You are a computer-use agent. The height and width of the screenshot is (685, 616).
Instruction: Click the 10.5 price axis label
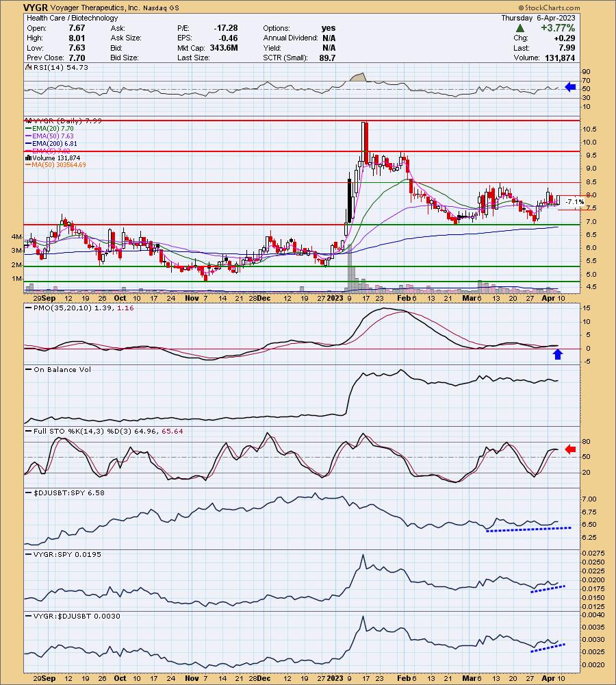point(589,129)
